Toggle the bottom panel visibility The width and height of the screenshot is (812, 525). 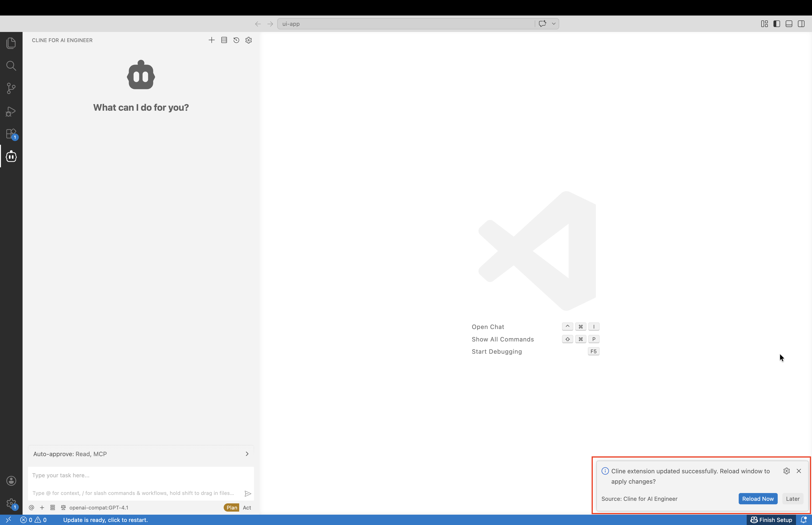click(x=789, y=24)
